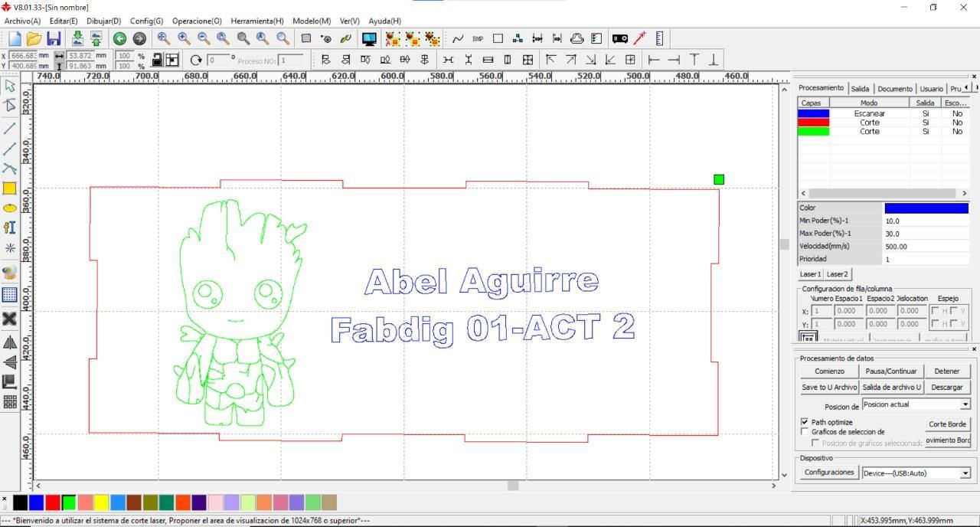The width and height of the screenshot is (980, 527).
Task: Tick the Y row V mirror checkbox
Action: [953, 324]
